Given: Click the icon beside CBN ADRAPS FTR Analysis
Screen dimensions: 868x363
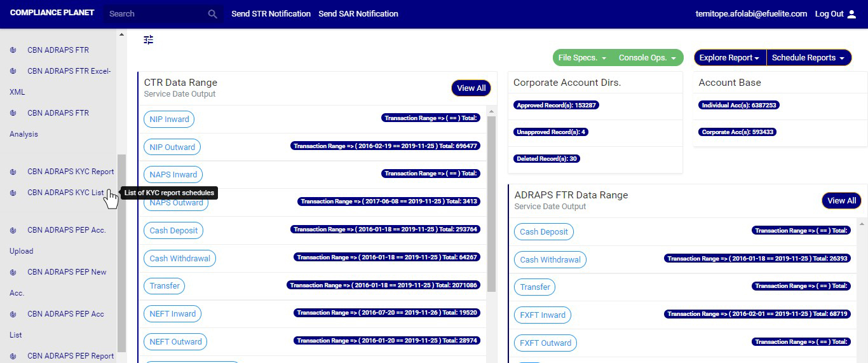Looking at the screenshot, I should coord(13,113).
